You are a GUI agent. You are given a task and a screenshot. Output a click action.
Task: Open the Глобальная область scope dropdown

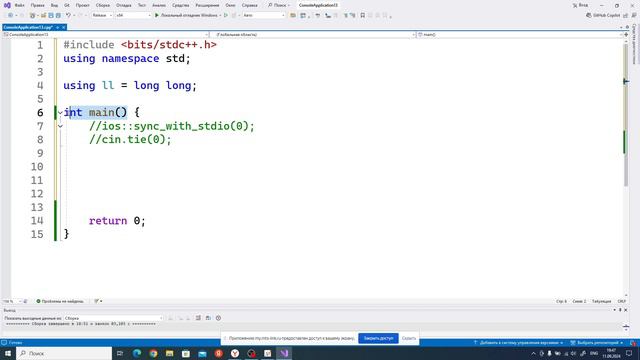point(313,35)
